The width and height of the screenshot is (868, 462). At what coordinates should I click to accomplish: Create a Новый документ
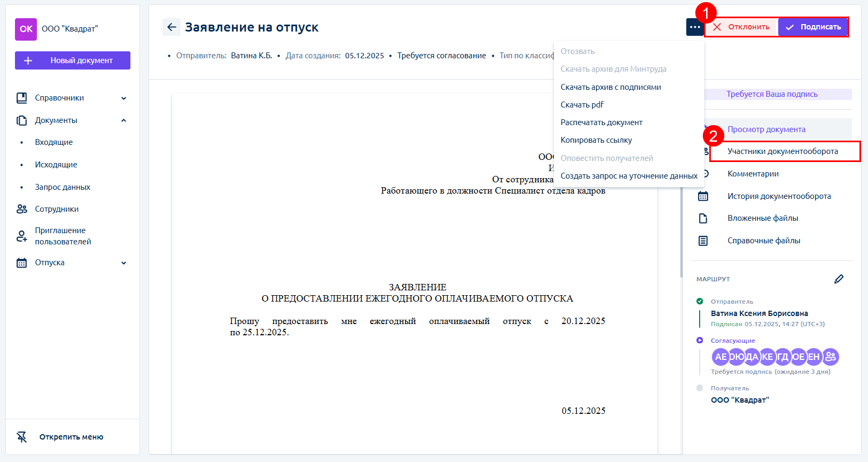pos(73,60)
